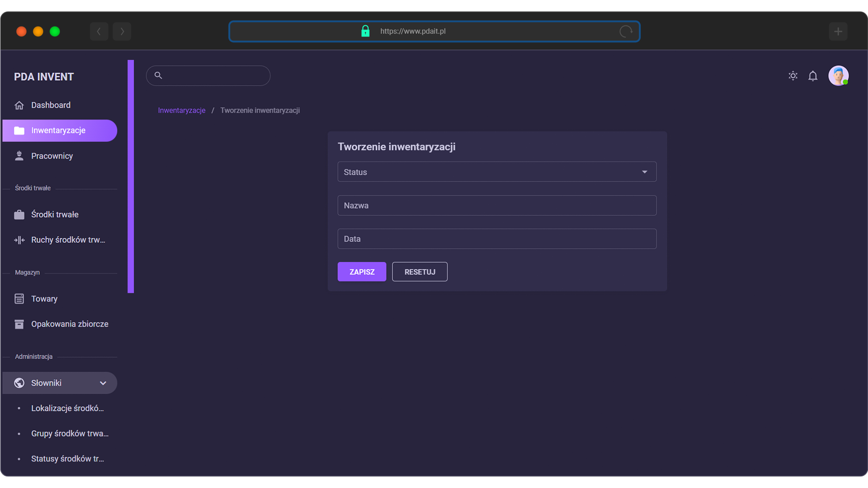Open new tab with plus icon
Image resolution: width=868 pixels, height=488 pixels.
[838, 32]
